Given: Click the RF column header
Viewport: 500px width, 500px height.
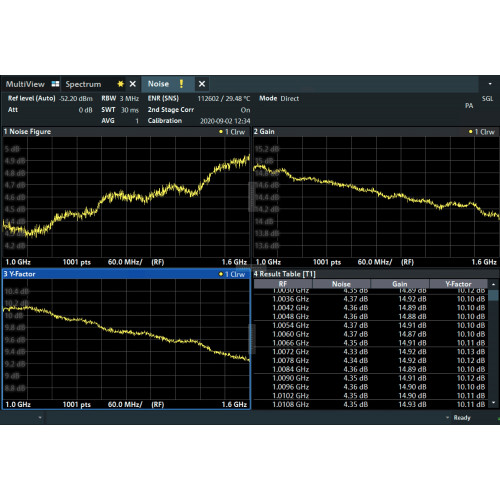Looking at the screenshot, I should (x=283, y=284).
